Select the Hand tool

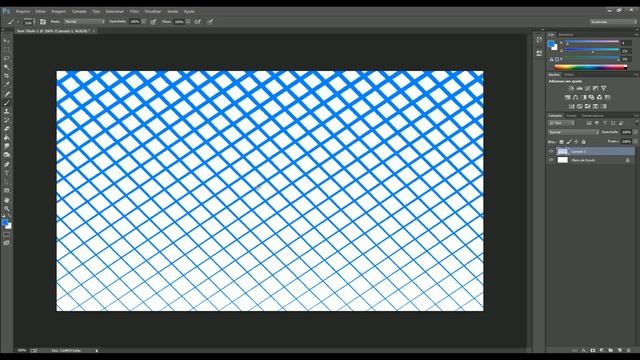7,200
